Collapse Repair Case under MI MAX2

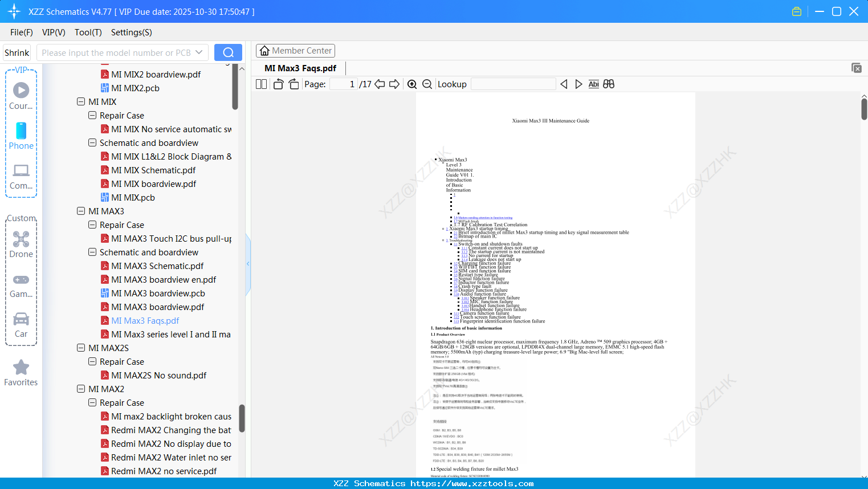pyautogui.click(x=92, y=403)
